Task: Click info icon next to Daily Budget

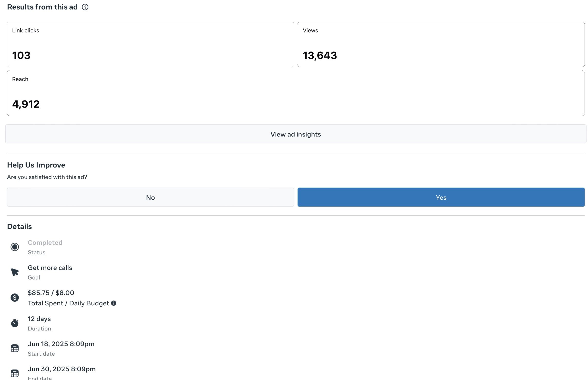Action: (113, 303)
